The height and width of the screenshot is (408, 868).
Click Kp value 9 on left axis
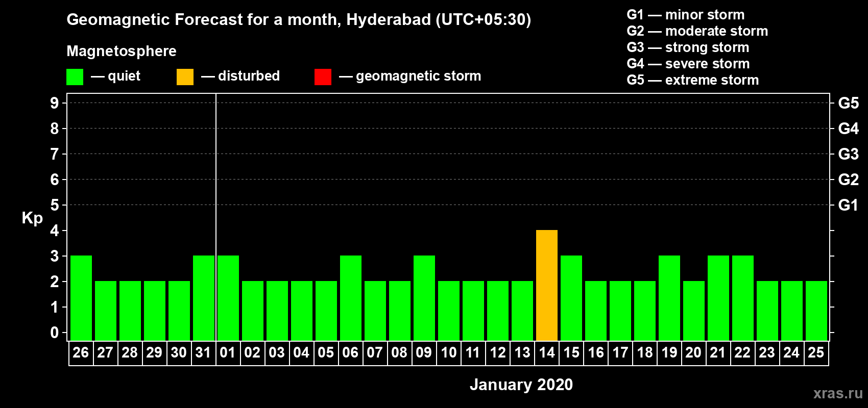55,103
